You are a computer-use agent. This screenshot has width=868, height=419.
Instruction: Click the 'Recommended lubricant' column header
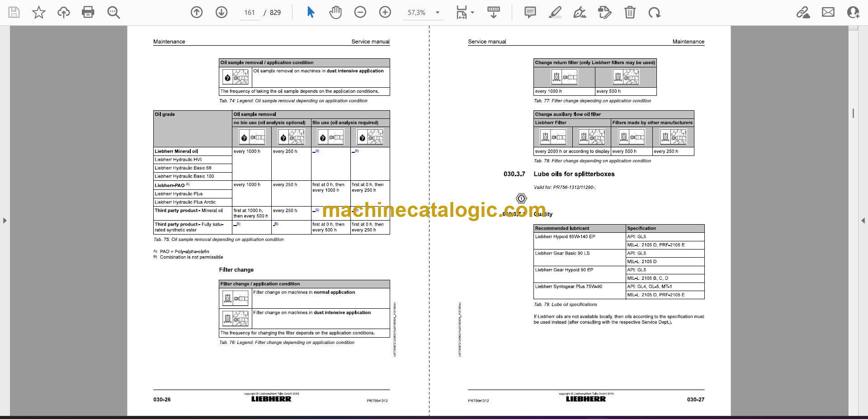click(x=580, y=228)
